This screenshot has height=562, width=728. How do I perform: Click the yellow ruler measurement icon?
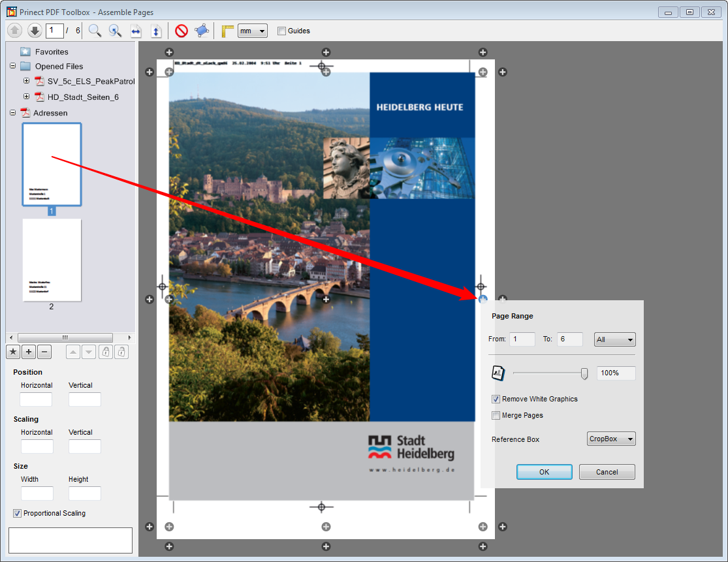click(227, 31)
